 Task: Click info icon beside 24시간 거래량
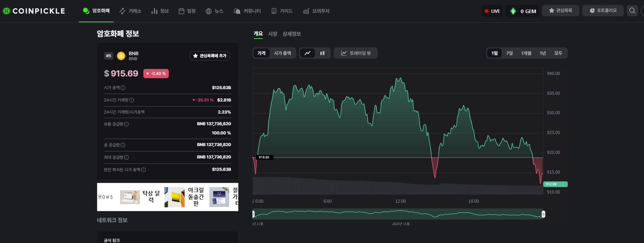pos(132,100)
